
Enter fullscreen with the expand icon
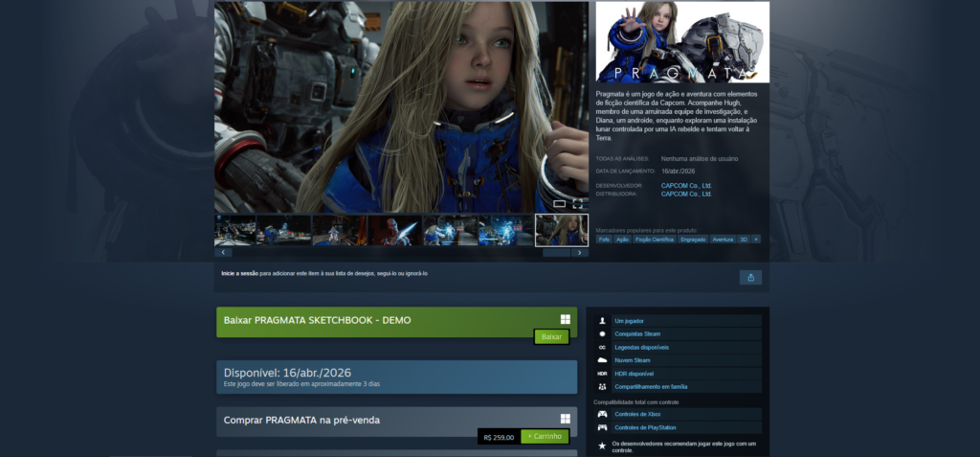pyautogui.click(x=577, y=203)
